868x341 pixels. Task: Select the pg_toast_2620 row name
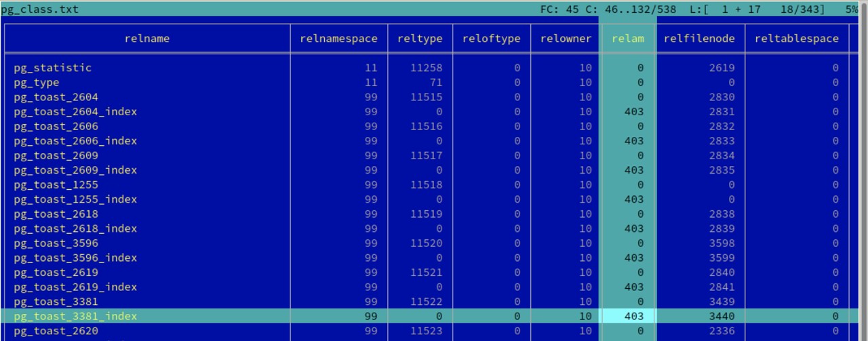56,332
